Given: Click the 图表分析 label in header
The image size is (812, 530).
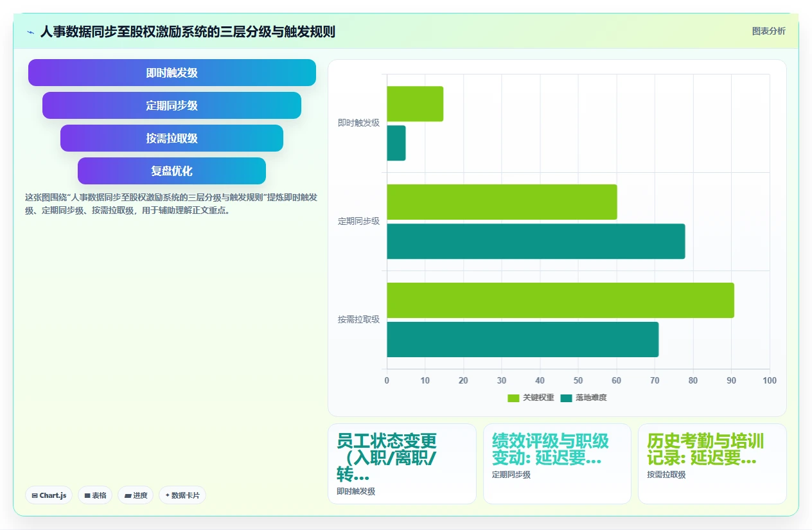Looking at the screenshot, I should point(768,31).
